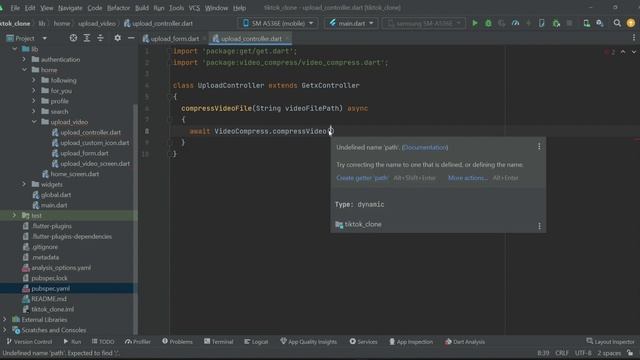Image resolution: width=640 pixels, height=360 pixels.
Task: Select README.md in project tree
Action: pyautogui.click(x=49, y=299)
